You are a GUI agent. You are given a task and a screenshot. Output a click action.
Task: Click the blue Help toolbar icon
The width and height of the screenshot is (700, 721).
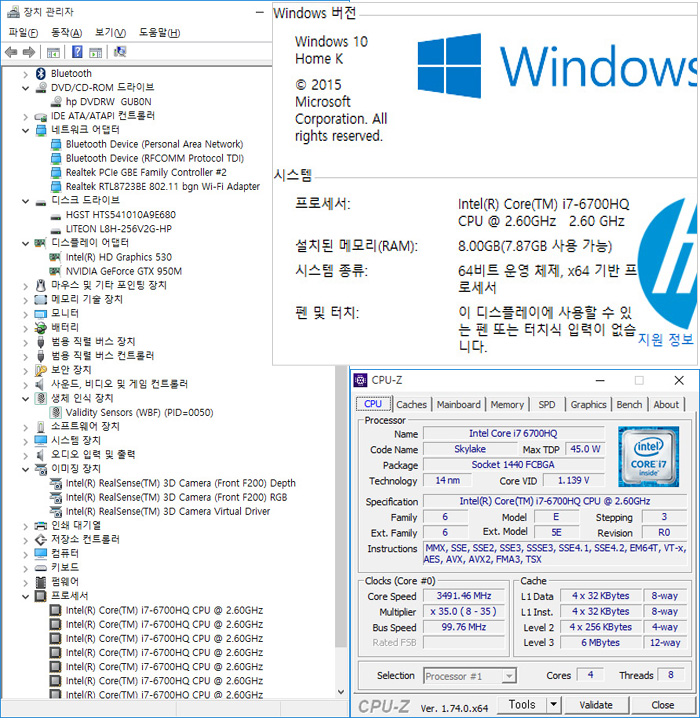(x=77, y=52)
